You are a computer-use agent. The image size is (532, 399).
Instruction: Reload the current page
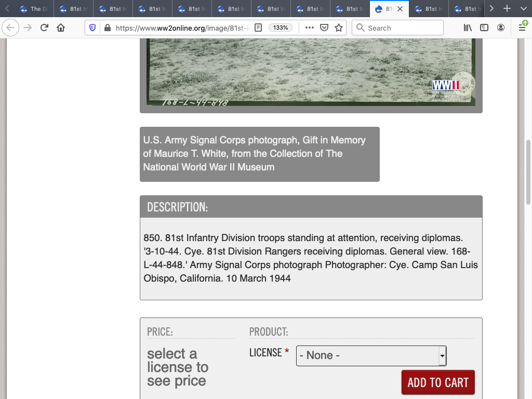click(x=44, y=28)
